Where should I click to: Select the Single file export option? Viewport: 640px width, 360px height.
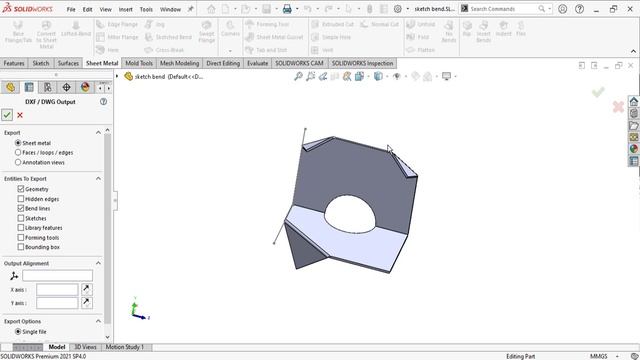(18, 331)
